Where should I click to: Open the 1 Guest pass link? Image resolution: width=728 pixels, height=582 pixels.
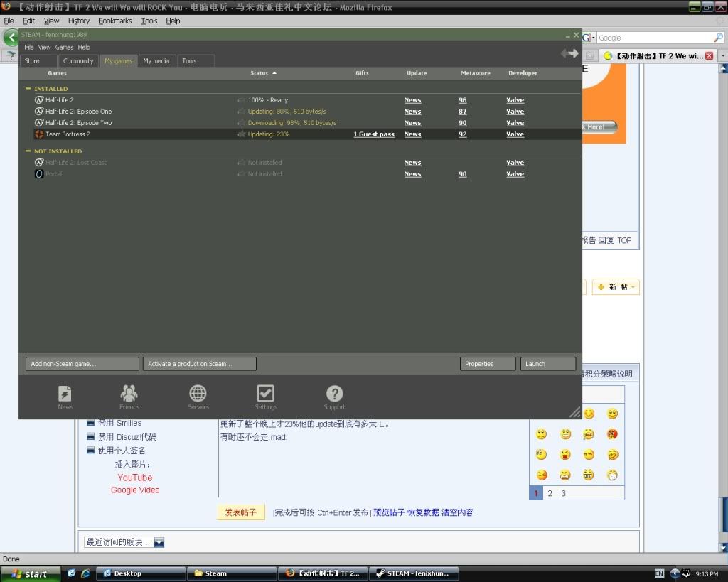tap(374, 134)
